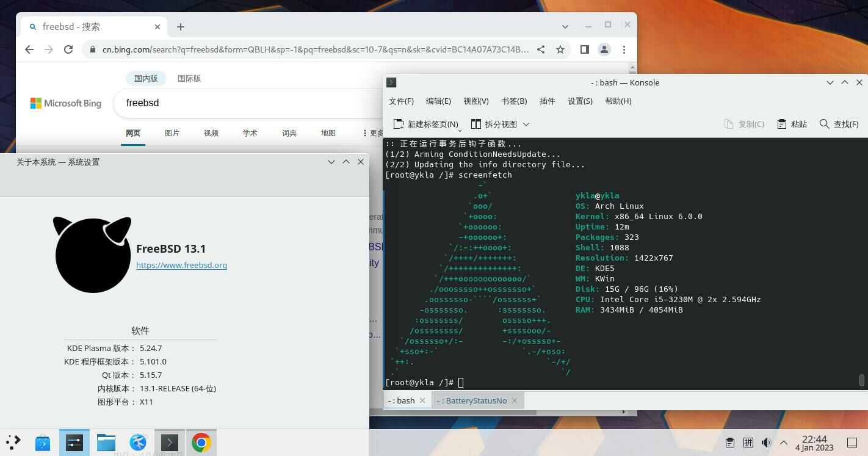Click 查找(F) search button in Konsole
This screenshot has width=868, height=456.
point(839,124)
